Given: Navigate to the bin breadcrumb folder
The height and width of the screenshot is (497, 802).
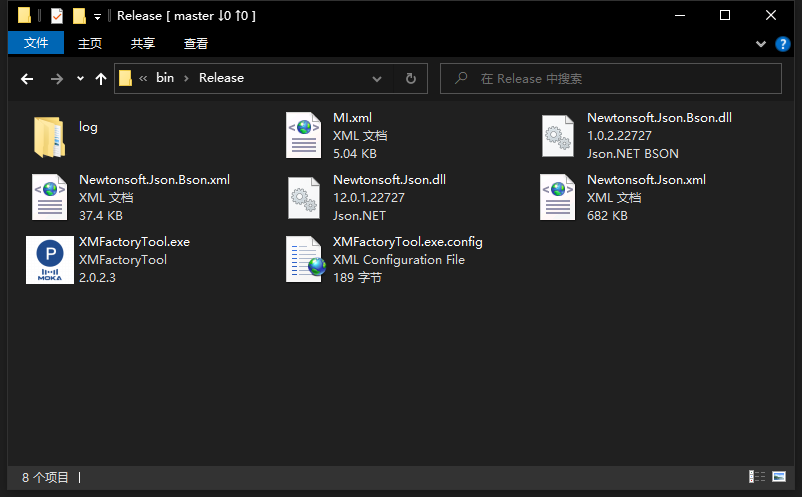Looking at the screenshot, I should (165, 78).
